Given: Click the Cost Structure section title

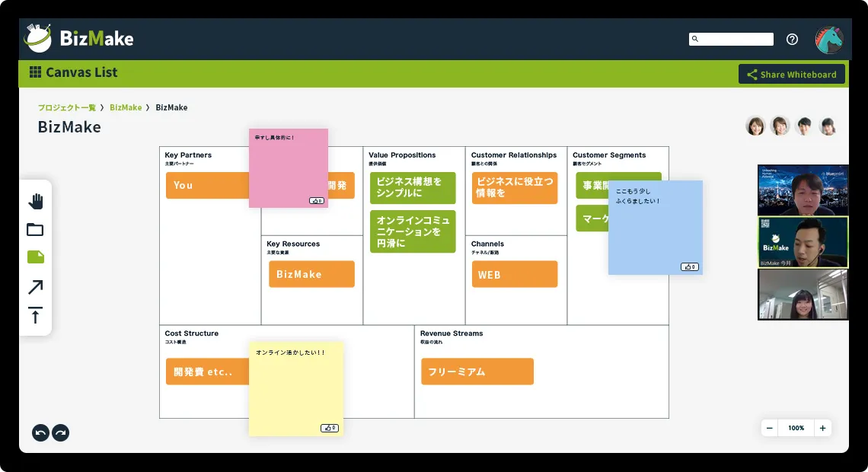Looking at the screenshot, I should [x=192, y=333].
